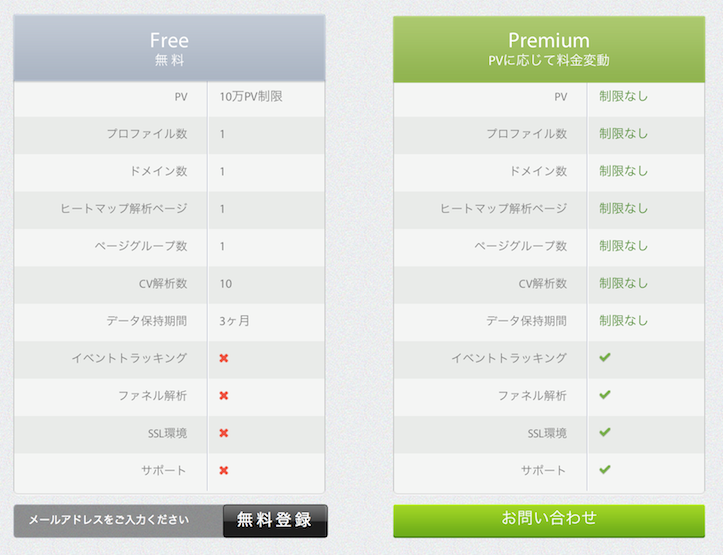Click 制限なし in the Premium PV row
The height and width of the screenshot is (555, 723).
point(623,97)
